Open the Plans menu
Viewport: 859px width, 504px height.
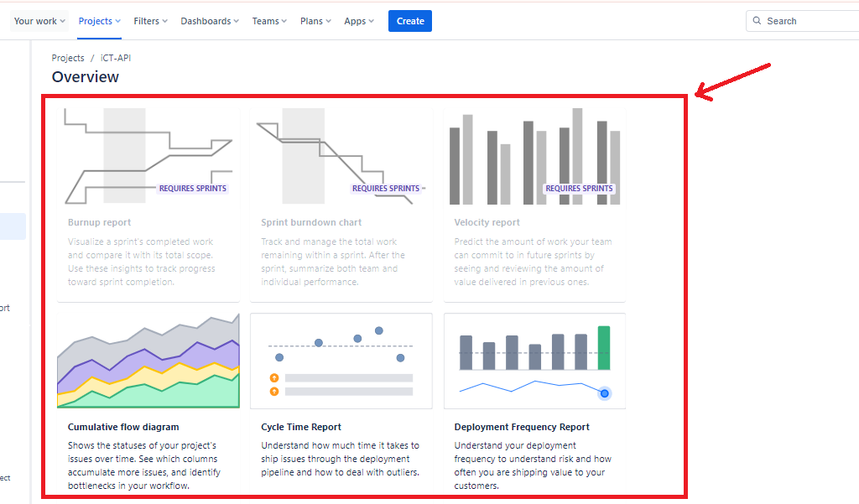click(x=315, y=21)
